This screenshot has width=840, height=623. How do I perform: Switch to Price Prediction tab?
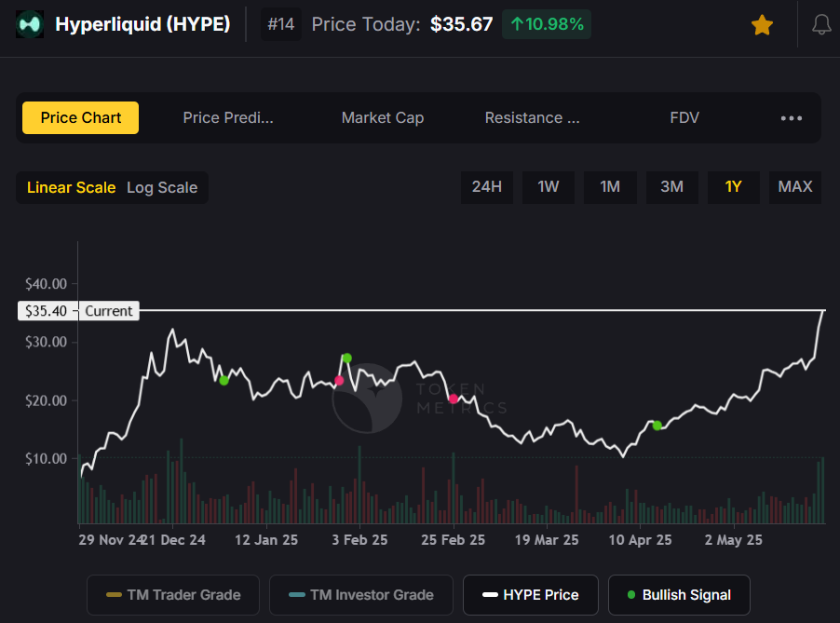[228, 118]
